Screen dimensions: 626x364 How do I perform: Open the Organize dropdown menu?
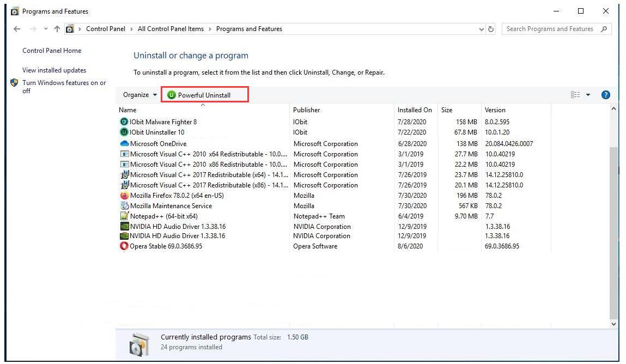140,95
